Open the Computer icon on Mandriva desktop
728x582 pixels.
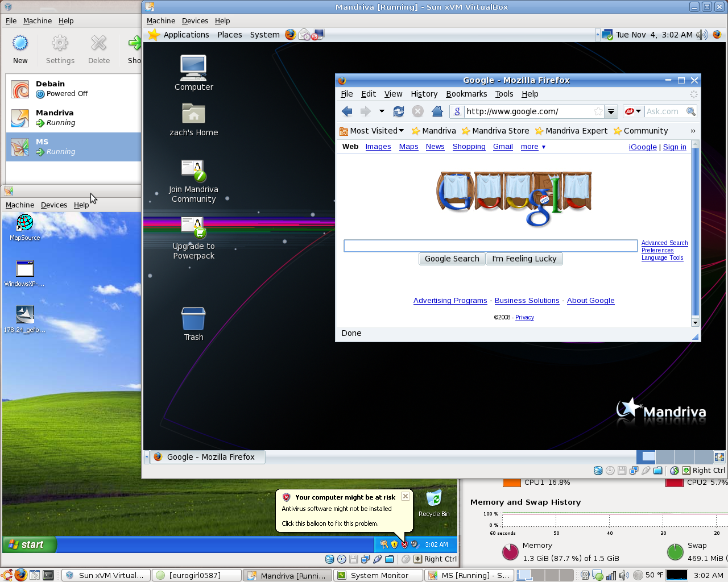click(x=193, y=68)
